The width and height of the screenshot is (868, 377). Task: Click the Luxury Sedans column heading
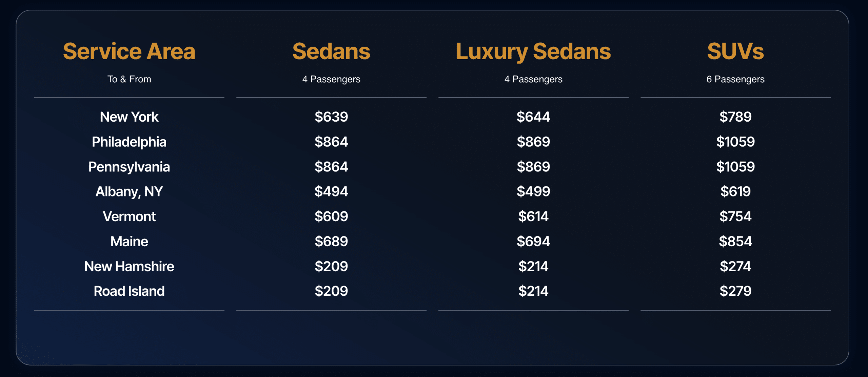point(533,51)
